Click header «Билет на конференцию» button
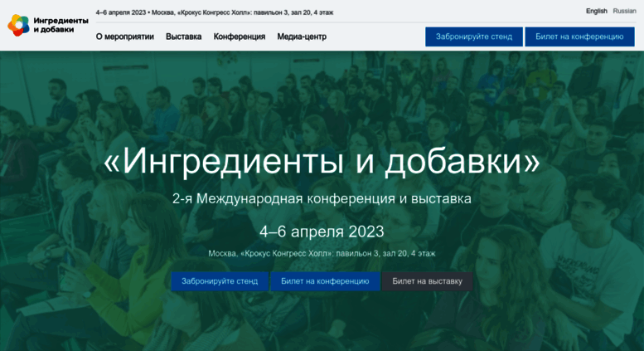 [x=579, y=37]
